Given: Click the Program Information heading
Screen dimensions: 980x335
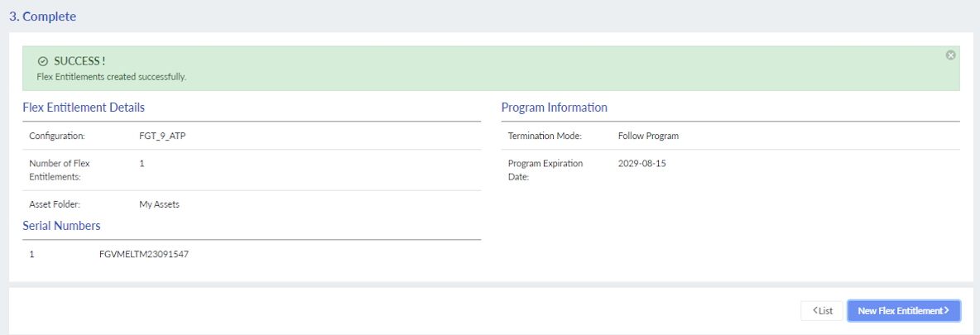Looking at the screenshot, I should pos(554,108).
